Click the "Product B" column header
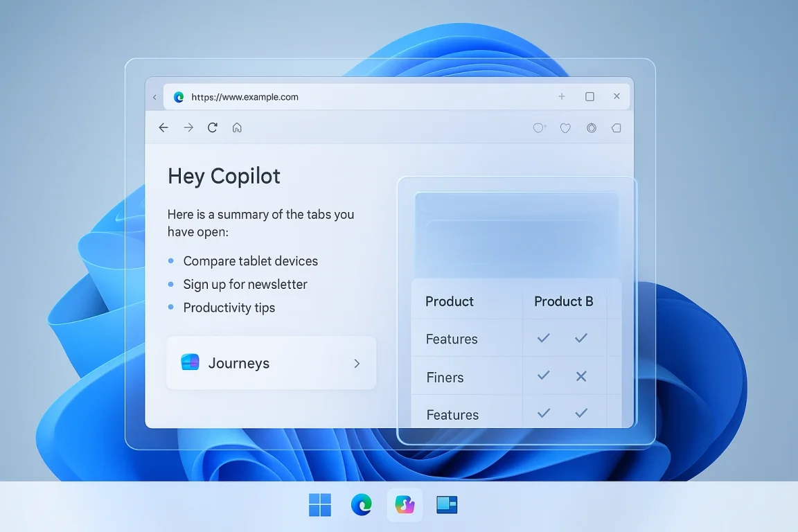 [563, 301]
